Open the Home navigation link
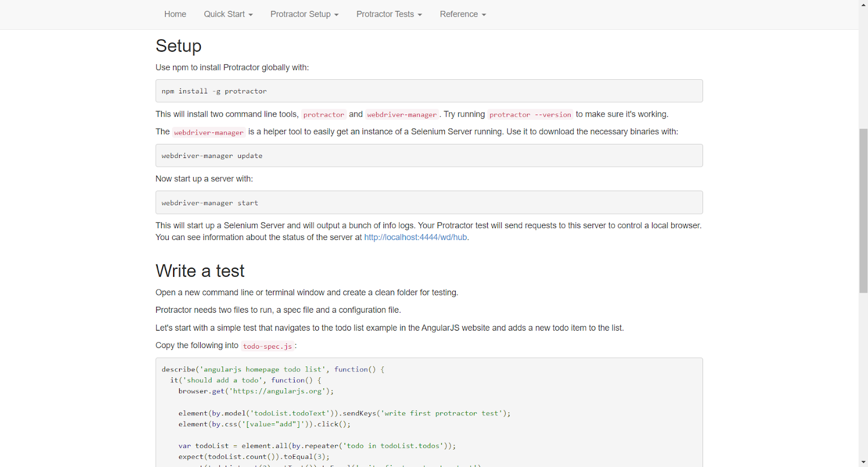This screenshot has height=467, width=868. tap(175, 14)
